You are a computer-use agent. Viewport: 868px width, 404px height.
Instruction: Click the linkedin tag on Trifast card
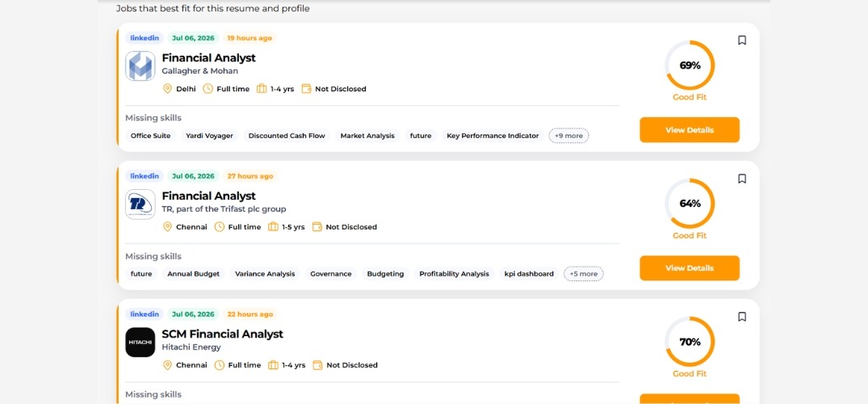145,176
